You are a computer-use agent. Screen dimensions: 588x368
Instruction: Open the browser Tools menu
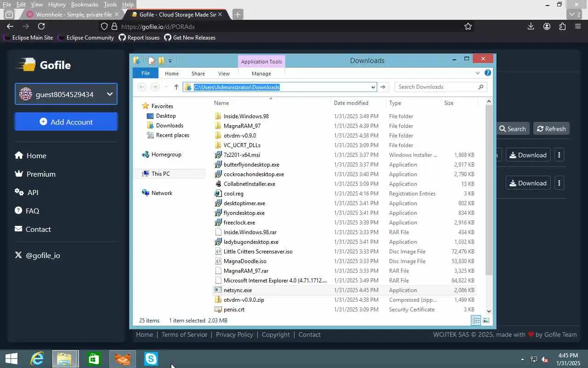pyautogui.click(x=110, y=4)
